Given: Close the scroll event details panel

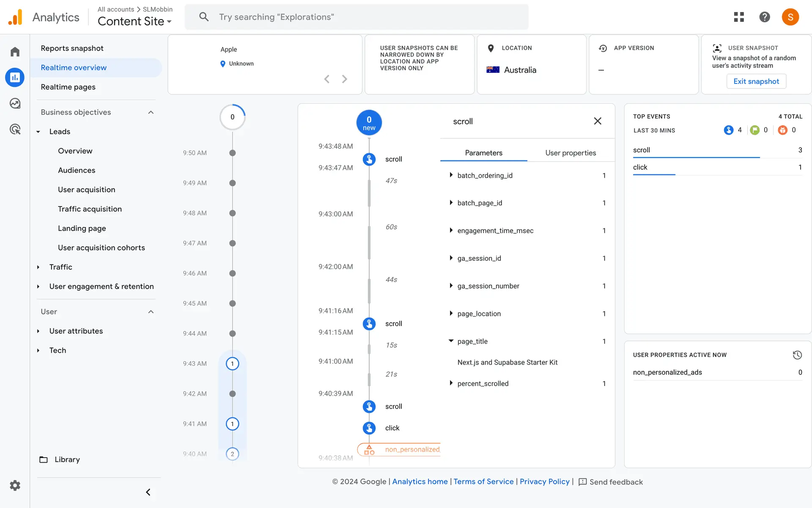Looking at the screenshot, I should pos(598,121).
